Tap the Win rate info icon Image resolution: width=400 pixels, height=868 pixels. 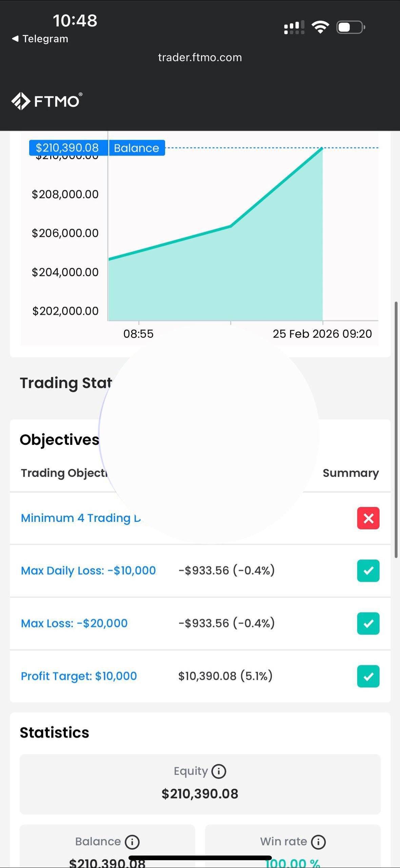318,842
